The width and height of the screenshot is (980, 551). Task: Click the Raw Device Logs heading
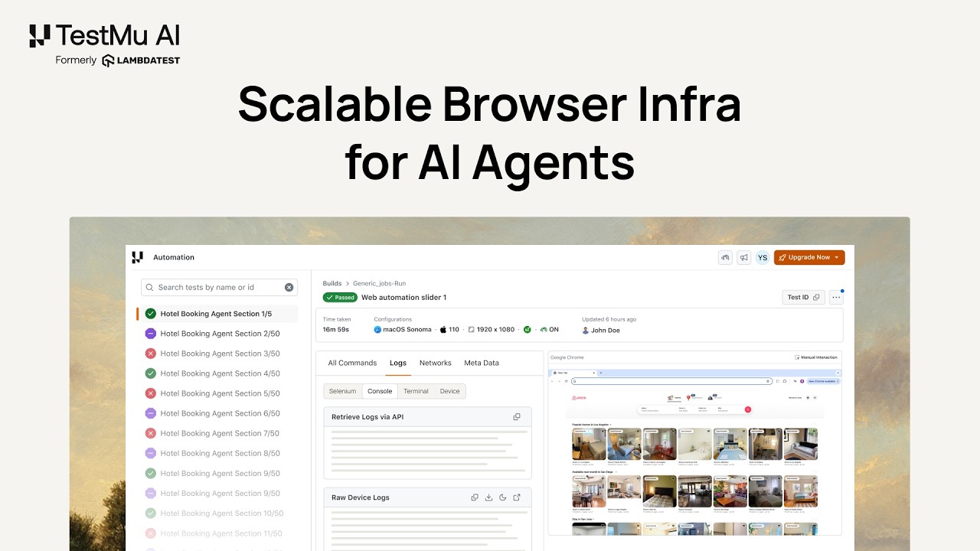(x=361, y=497)
